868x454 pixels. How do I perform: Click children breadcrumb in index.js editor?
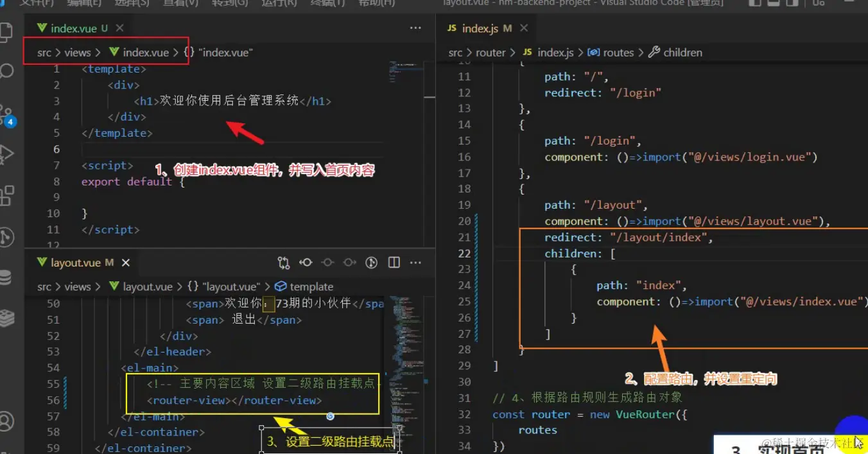pos(675,53)
